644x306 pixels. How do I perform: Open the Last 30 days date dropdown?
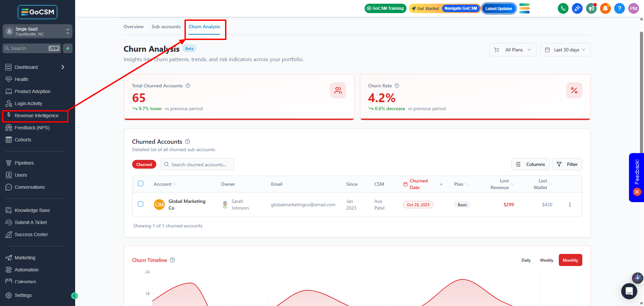pos(565,50)
